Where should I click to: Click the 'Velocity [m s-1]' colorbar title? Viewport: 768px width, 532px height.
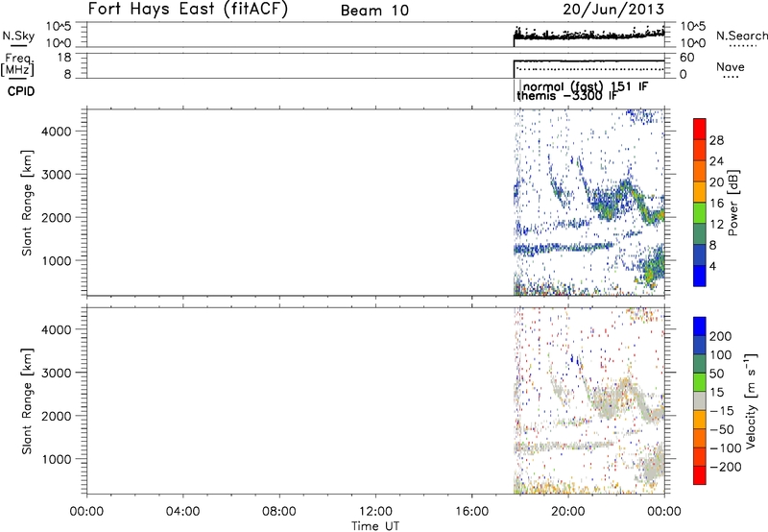coord(751,401)
